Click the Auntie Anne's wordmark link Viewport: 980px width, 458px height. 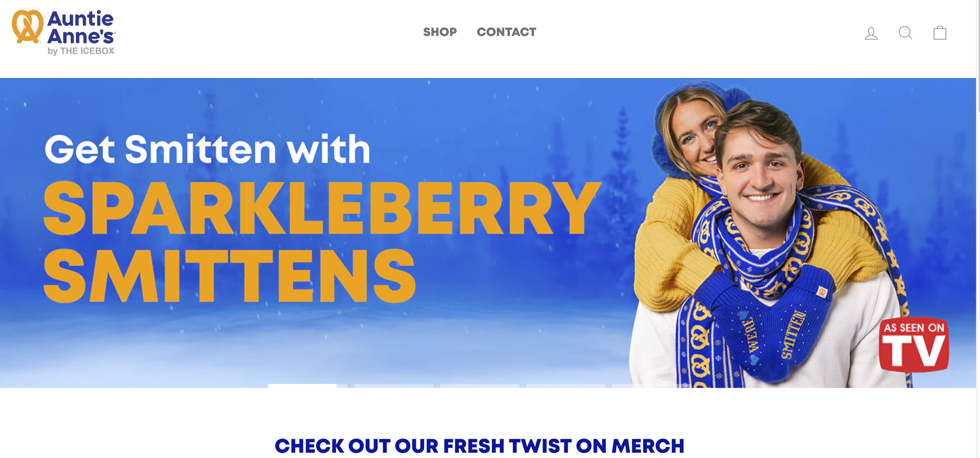[x=81, y=27]
